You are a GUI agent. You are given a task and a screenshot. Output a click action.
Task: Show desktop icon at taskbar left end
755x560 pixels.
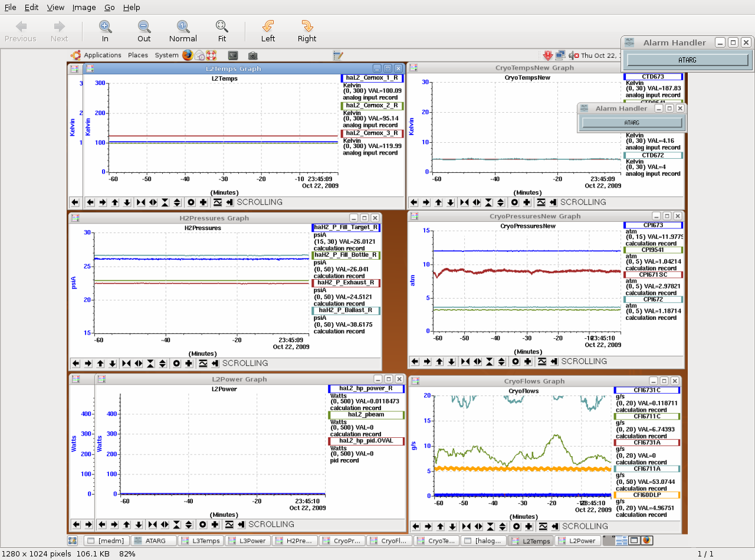[x=73, y=541]
